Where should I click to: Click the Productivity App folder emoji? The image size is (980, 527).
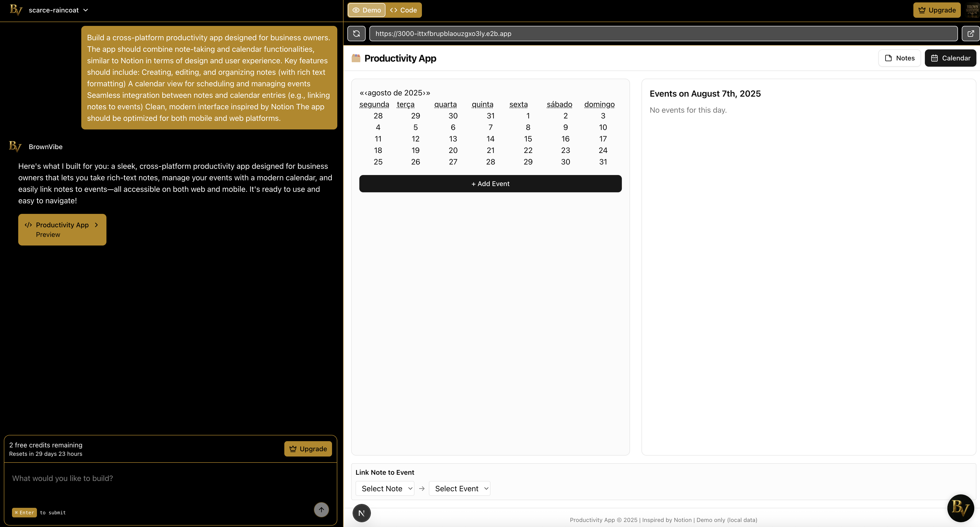(356, 58)
